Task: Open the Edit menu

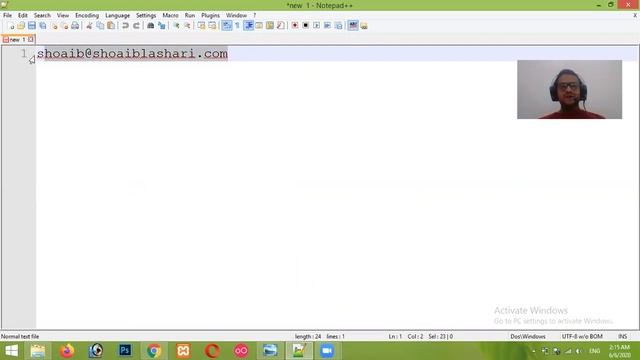Action: [x=22, y=15]
